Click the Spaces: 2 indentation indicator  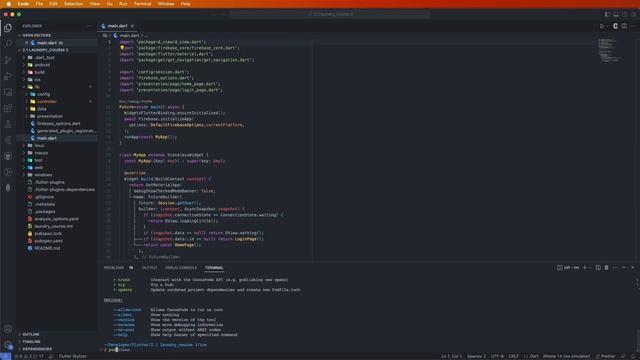[x=476, y=356]
